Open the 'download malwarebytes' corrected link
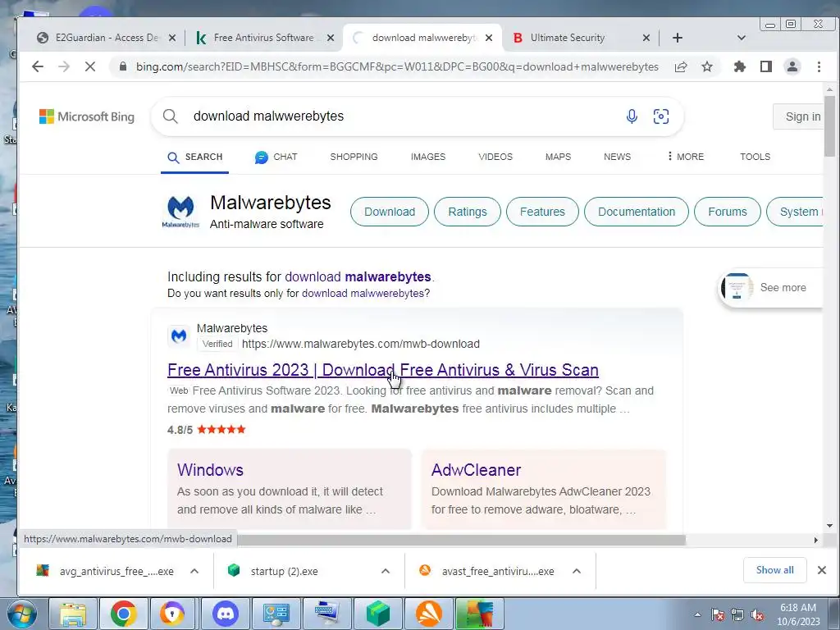This screenshot has height=630, width=840. click(x=358, y=277)
